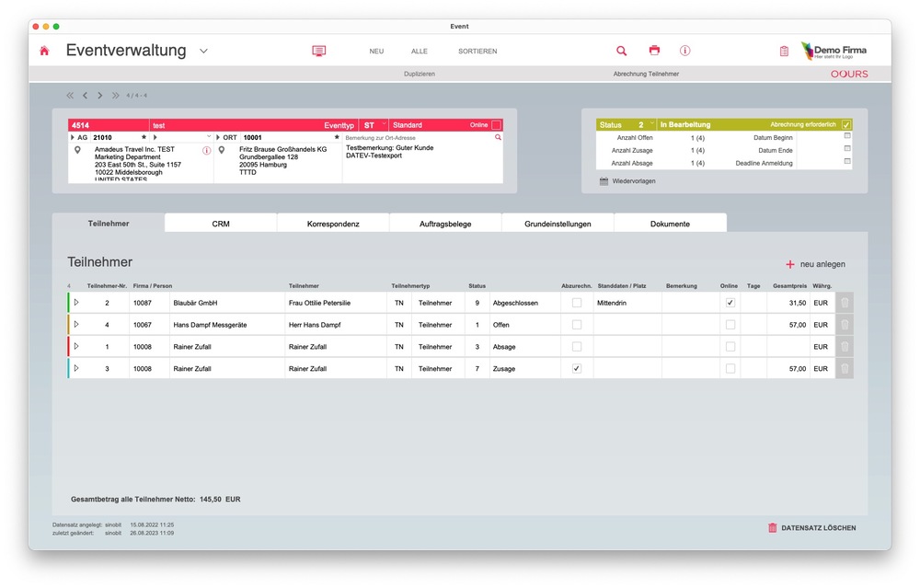Delete Blaubär GmbH row with trash icon
This screenshot has height=588, width=920.
845,303
